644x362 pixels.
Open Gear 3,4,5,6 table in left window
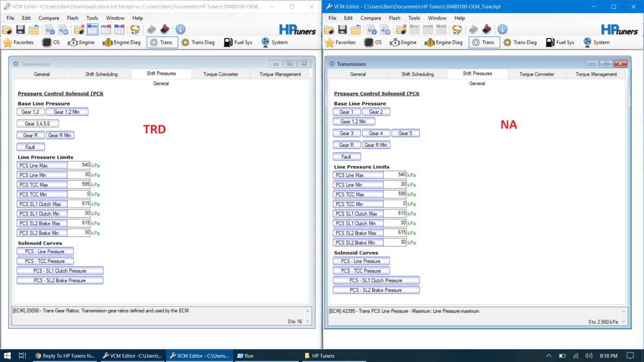click(x=38, y=123)
